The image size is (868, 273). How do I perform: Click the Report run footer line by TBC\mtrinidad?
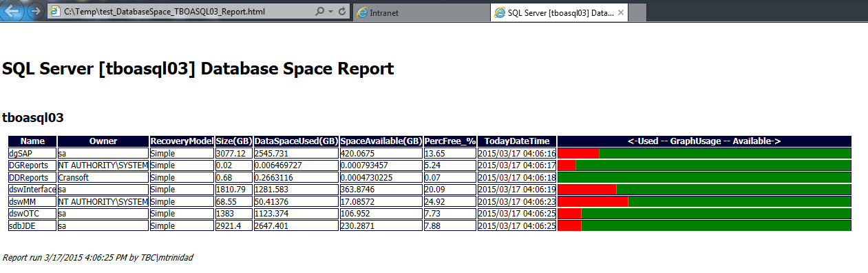click(98, 257)
